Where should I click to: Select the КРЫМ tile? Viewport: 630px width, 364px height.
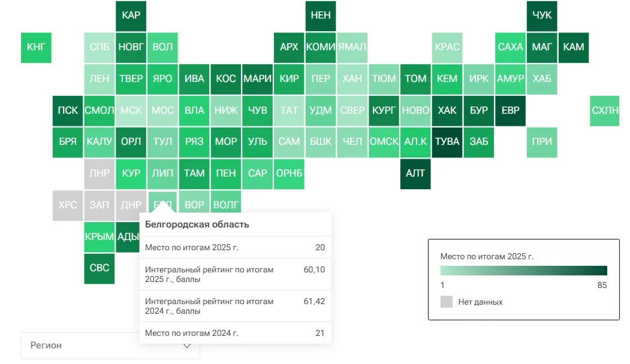click(x=100, y=237)
